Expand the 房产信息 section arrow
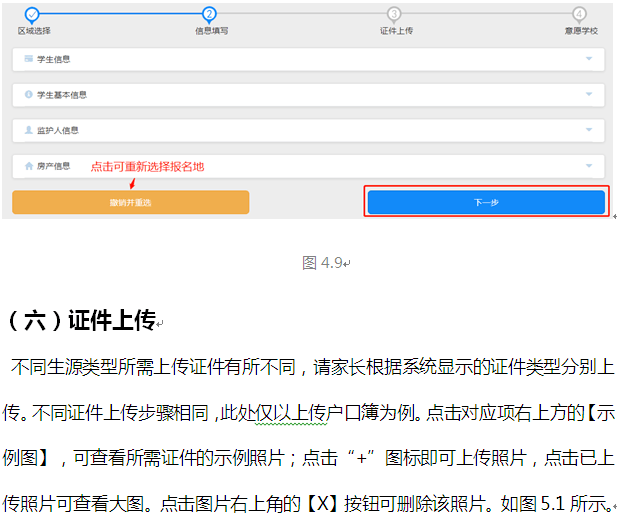Image resolution: width=617 pixels, height=520 pixels. click(589, 166)
